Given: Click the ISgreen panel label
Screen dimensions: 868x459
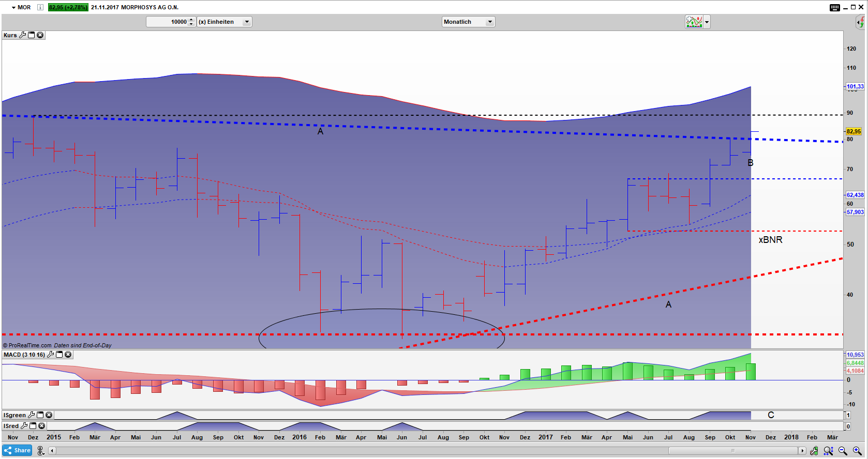Looking at the screenshot, I should [14, 415].
